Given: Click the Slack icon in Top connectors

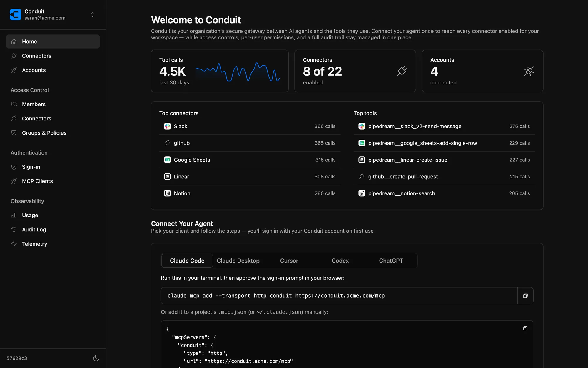Looking at the screenshot, I should pos(167,126).
